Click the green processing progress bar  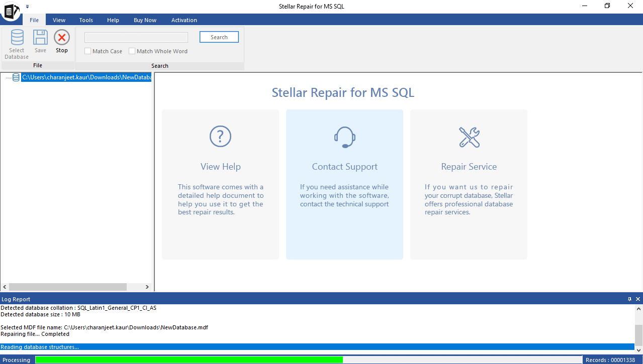pyautogui.click(x=189, y=359)
